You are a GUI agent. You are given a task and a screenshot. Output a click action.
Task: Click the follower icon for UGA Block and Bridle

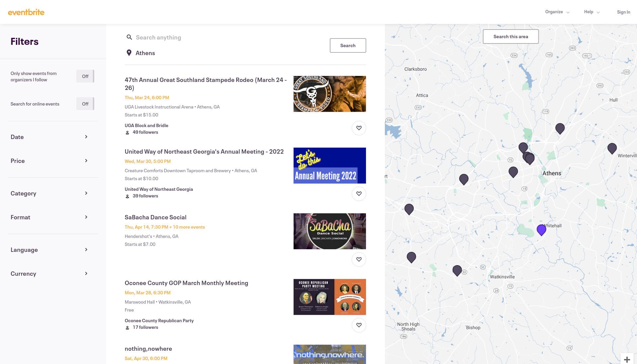[127, 132]
